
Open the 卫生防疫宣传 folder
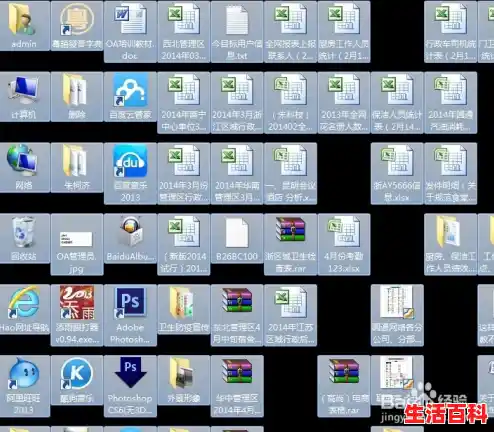coord(184,309)
